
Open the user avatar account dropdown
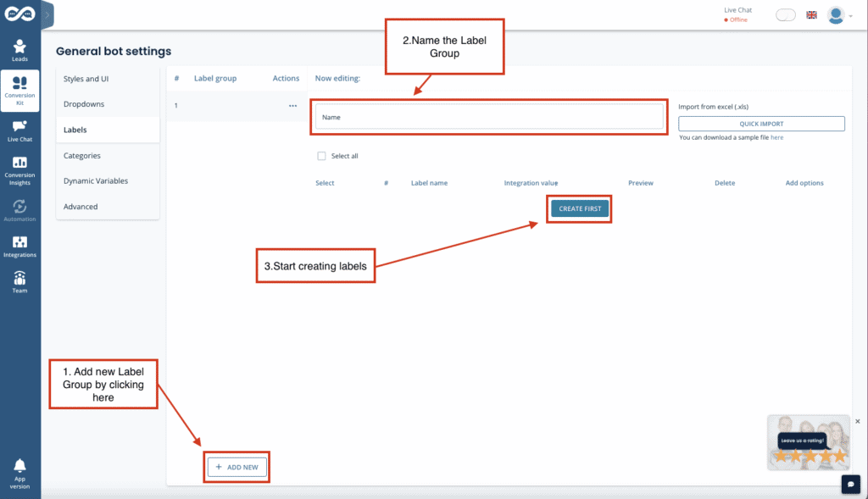(837, 15)
